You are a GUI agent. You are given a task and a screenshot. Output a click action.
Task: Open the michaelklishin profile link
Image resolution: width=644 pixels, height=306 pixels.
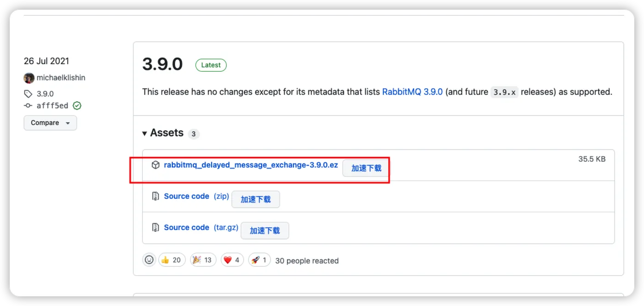[x=61, y=78]
